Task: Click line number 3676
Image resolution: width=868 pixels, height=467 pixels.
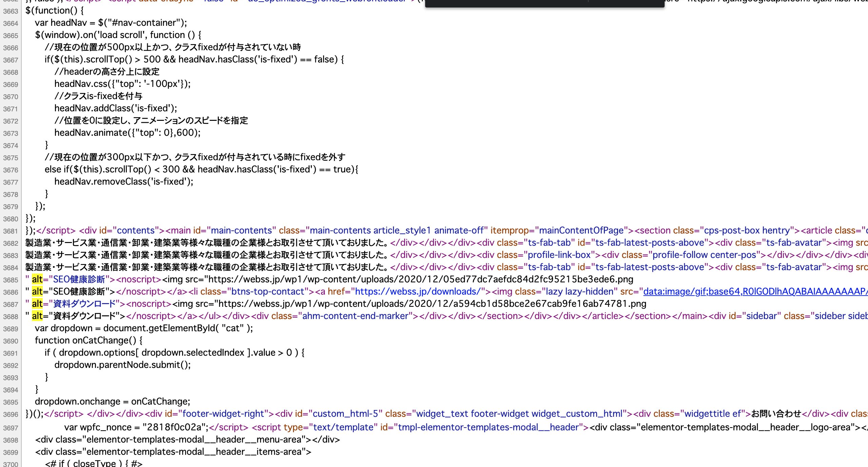Action: [11, 170]
